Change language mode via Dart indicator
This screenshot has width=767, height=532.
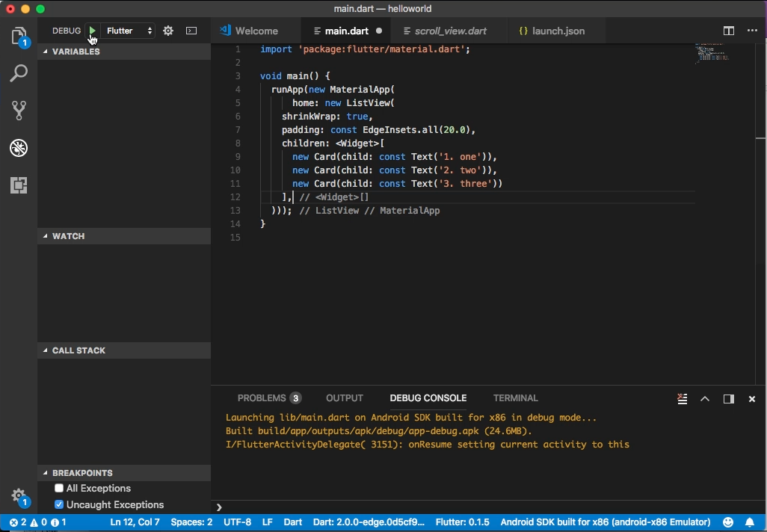pyautogui.click(x=292, y=522)
